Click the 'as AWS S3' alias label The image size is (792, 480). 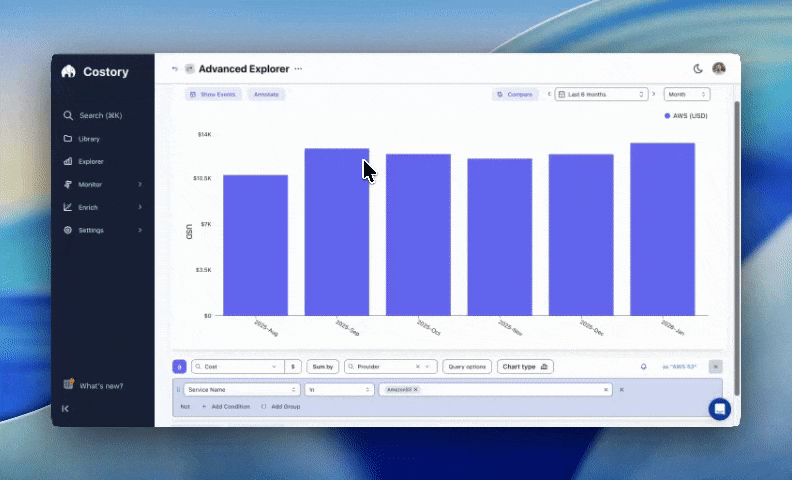pos(679,366)
